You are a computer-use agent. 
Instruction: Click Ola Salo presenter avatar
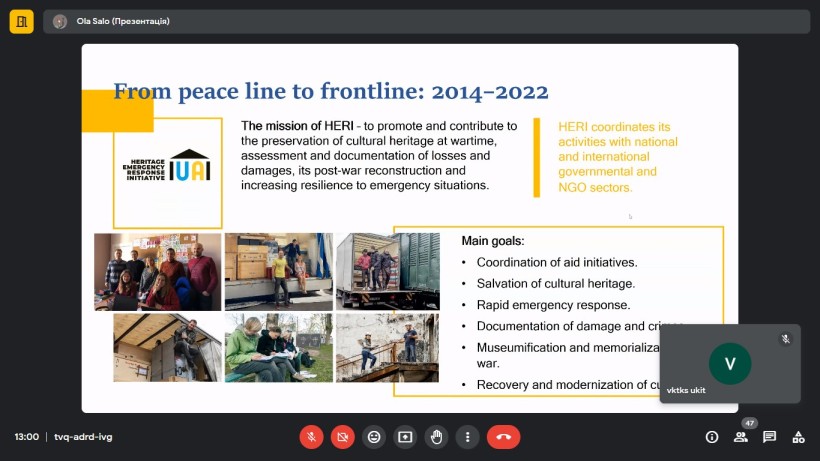coord(60,21)
